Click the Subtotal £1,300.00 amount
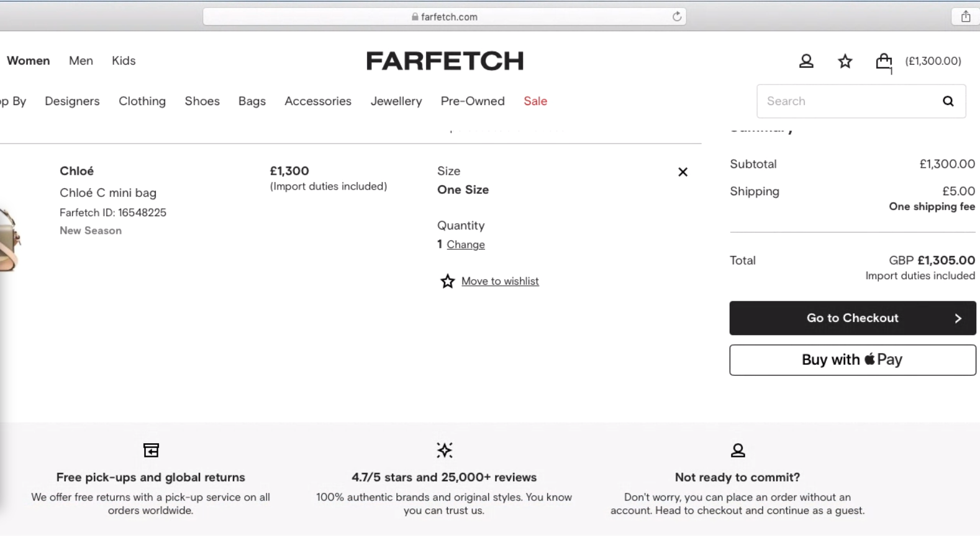Viewport: 980px width, 537px height. (947, 164)
